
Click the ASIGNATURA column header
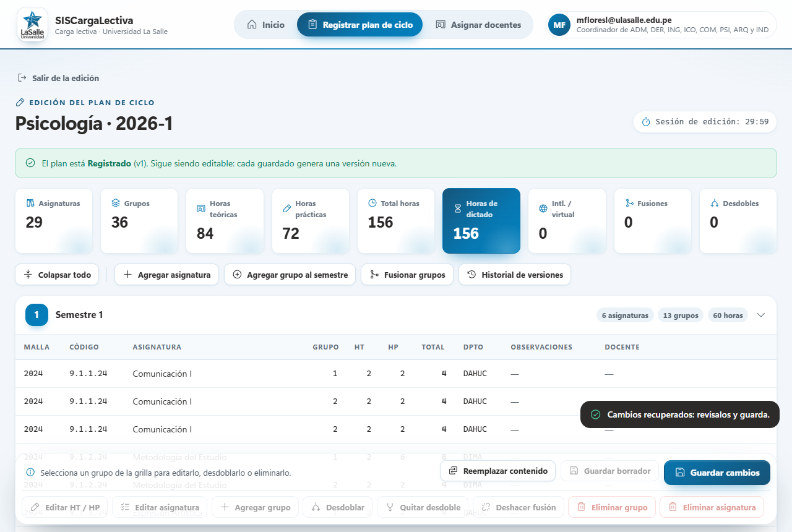click(x=157, y=347)
